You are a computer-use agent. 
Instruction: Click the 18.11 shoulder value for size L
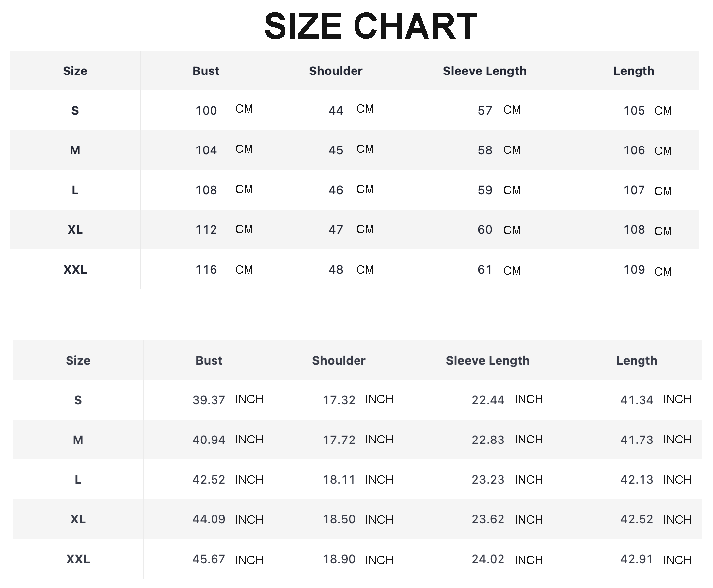[x=339, y=480]
